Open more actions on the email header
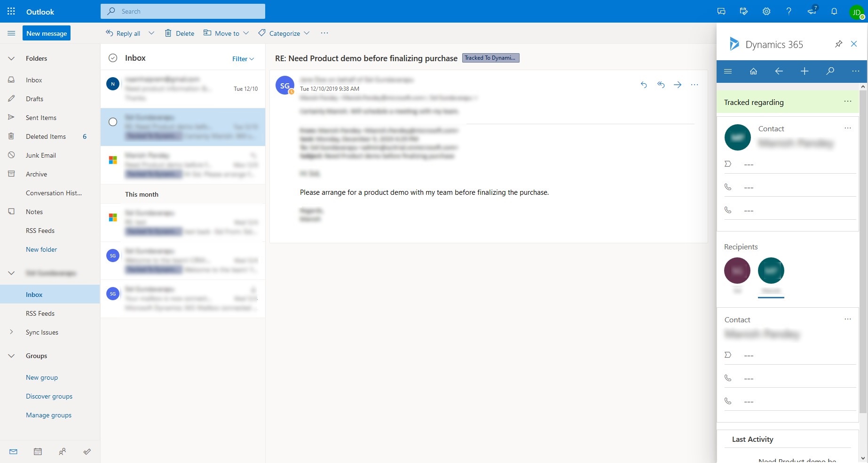 (x=694, y=85)
